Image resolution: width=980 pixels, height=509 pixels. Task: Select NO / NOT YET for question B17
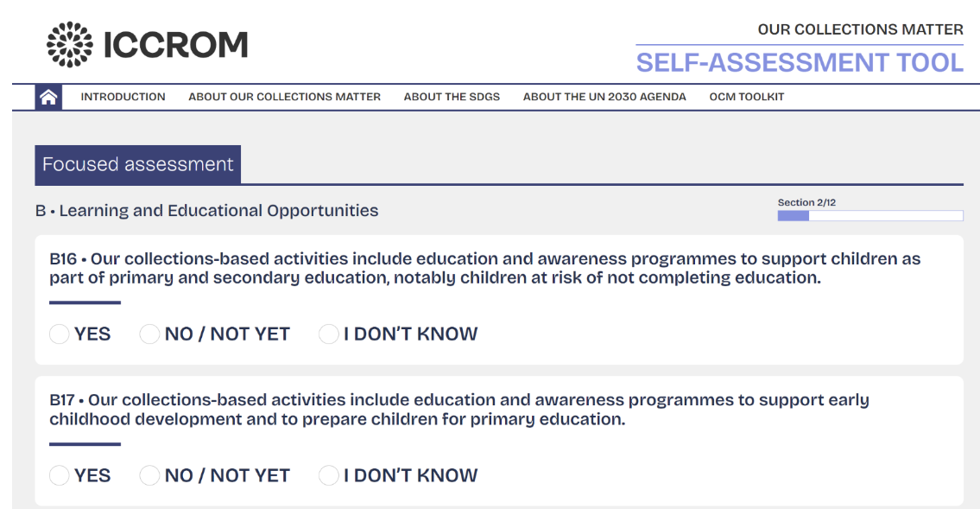[149, 475]
